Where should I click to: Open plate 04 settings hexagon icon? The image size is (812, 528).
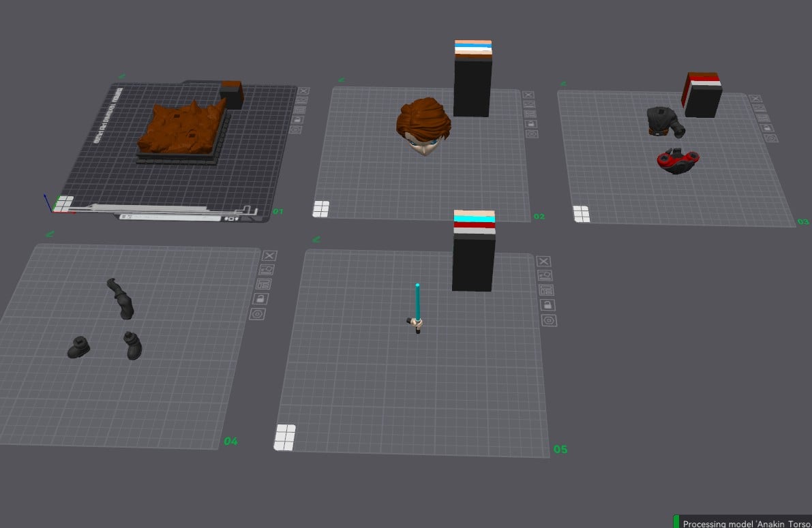[258, 313]
